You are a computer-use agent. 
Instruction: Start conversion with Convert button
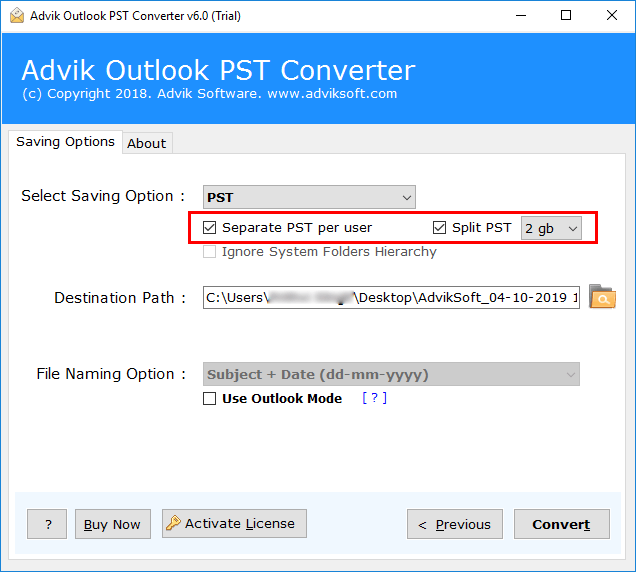click(x=562, y=524)
